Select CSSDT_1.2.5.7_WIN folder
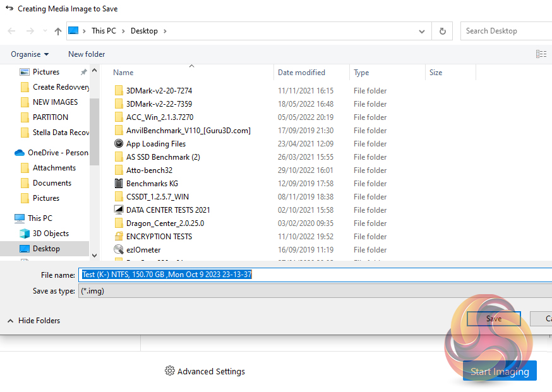Viewport: 552px width, 392px height. [x=157, y=197]
